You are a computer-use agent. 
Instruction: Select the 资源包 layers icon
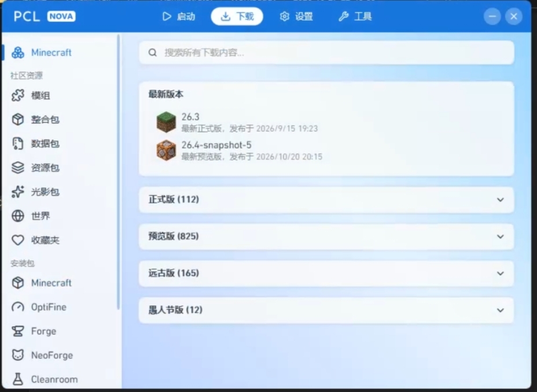click(18, 168)
